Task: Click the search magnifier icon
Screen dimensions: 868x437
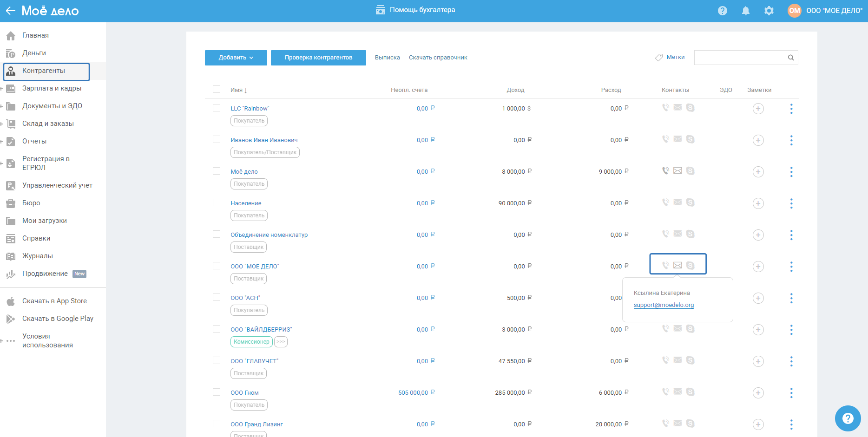Action: pos(790,58)
